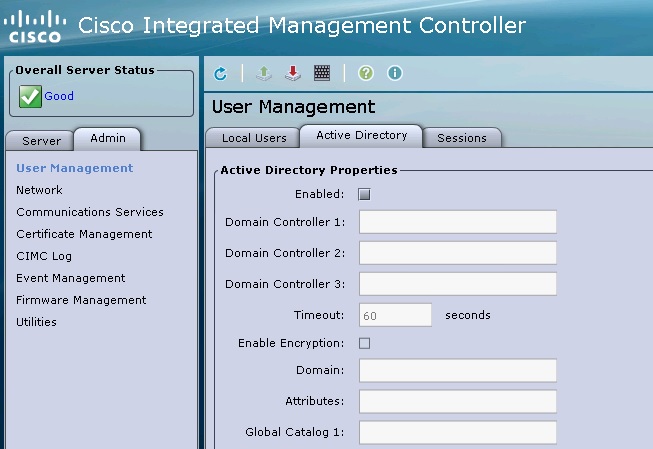Open Utilities in the sidebar
Viewport: 653px width, 449px height.
(x=36, y=322)
